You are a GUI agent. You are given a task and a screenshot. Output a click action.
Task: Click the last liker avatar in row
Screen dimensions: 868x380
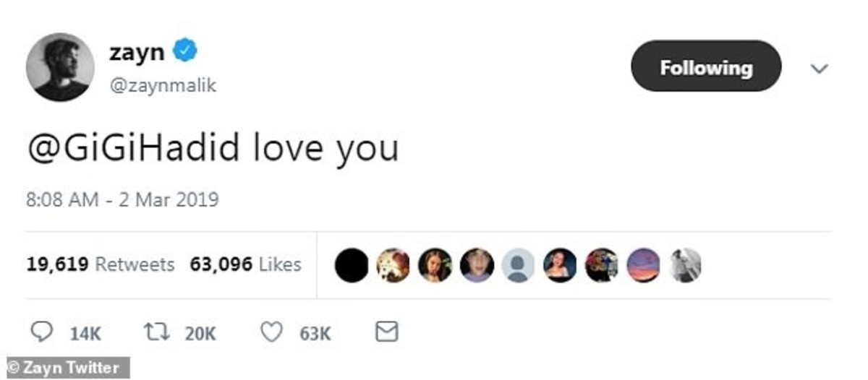685,266
